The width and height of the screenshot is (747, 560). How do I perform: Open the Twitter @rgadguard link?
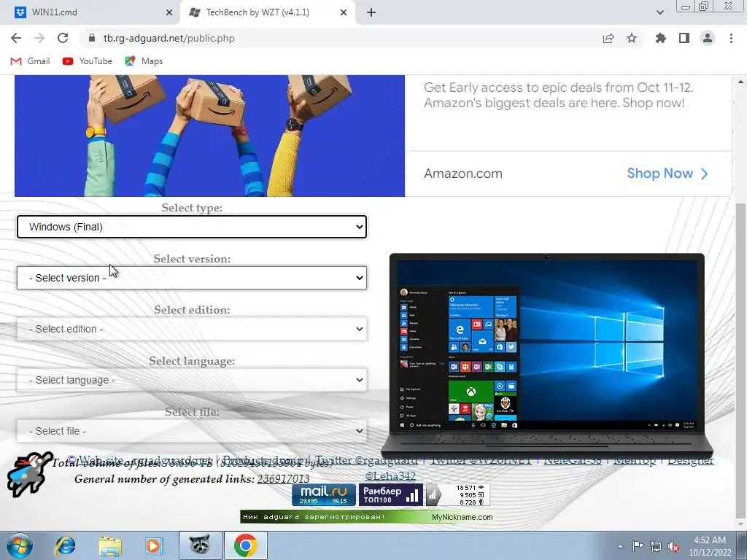click(x=366, y=461)
